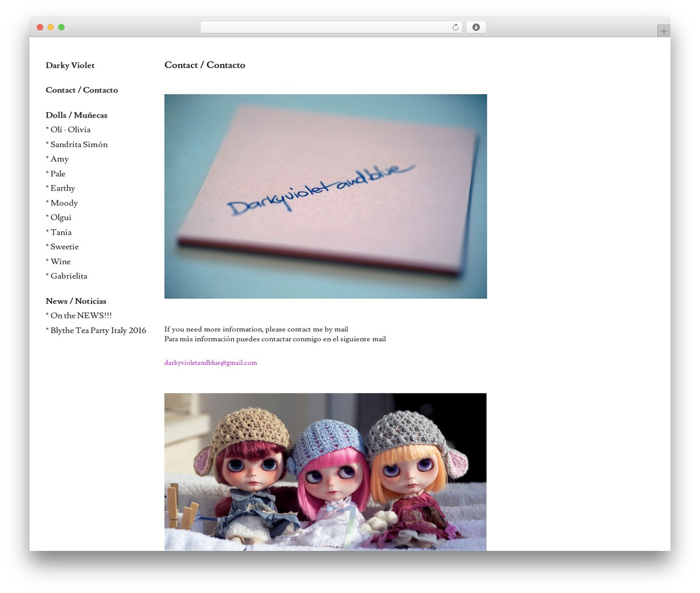
Task: Open the Sweetie doll page
Action: (62, 247)
